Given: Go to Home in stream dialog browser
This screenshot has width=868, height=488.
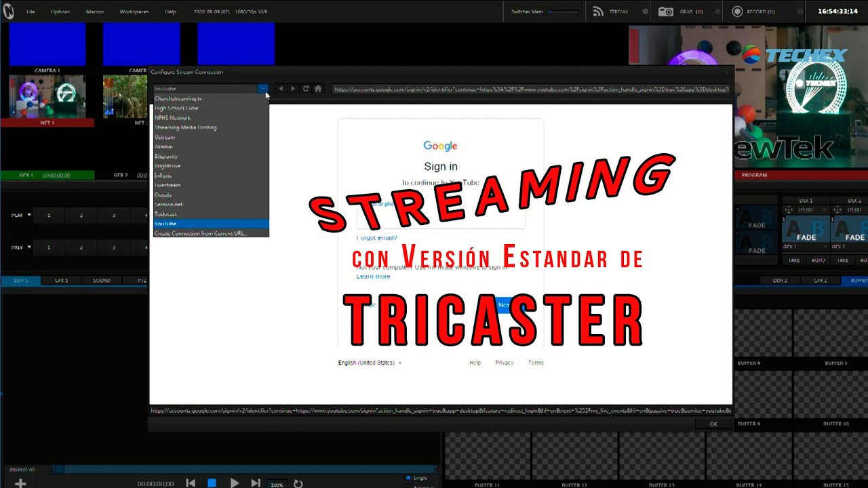Looking at the screenshot, I should (318, 89).
